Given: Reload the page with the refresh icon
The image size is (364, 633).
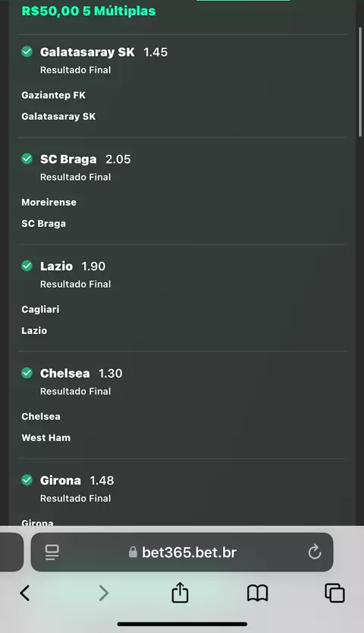Looking at the screenshot, I should 315,552.
